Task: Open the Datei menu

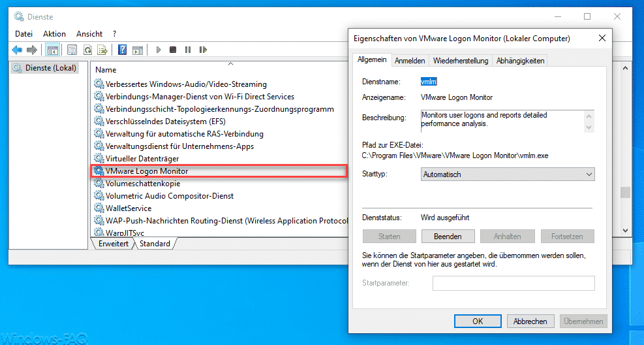Action: click(24, 34)
